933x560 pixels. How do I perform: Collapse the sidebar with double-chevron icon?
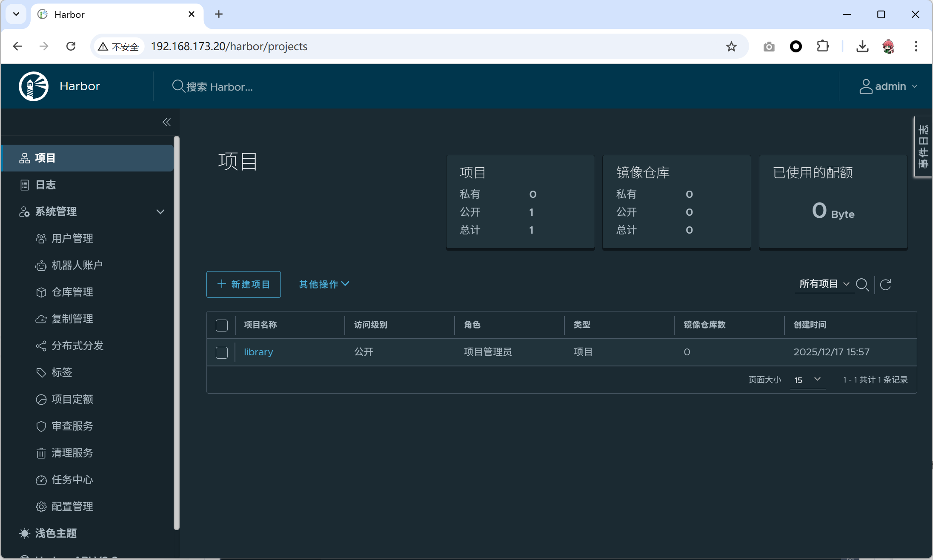point(166,122)
